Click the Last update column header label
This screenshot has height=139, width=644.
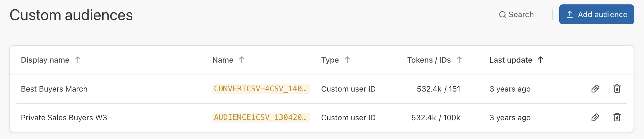pos(511,60)
